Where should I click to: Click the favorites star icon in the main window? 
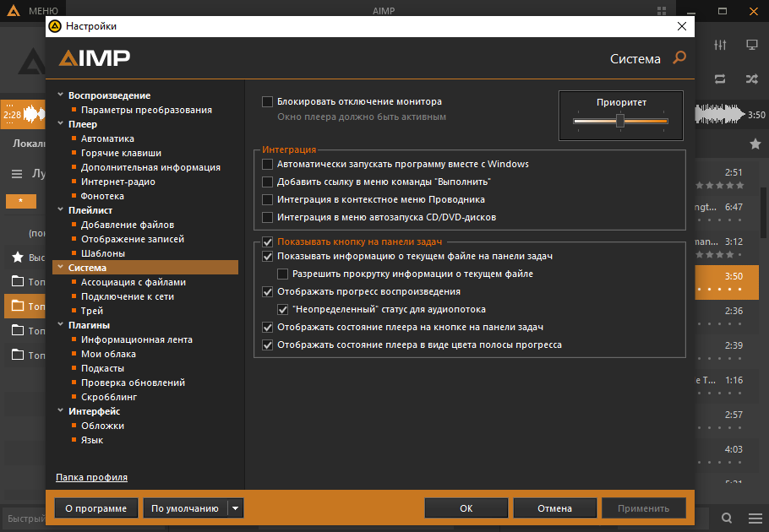(755, 144)
